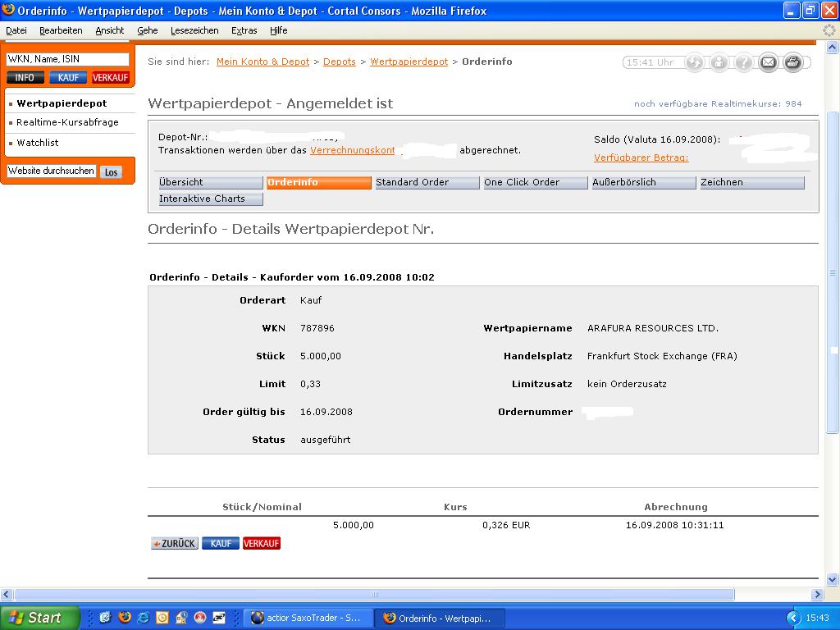Switch to actior SaxoTrader taskbar window

(308, 619)
